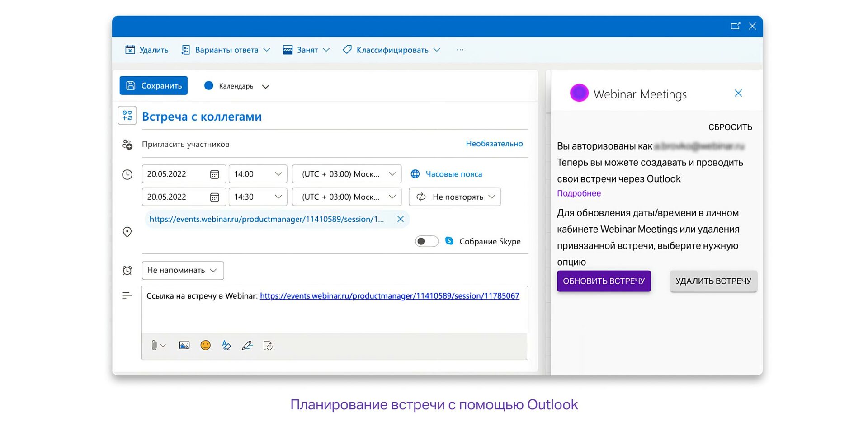The image size is (868, 422).
Task: Edit the title Встреча с коллегами
Action: click(202, 117)
